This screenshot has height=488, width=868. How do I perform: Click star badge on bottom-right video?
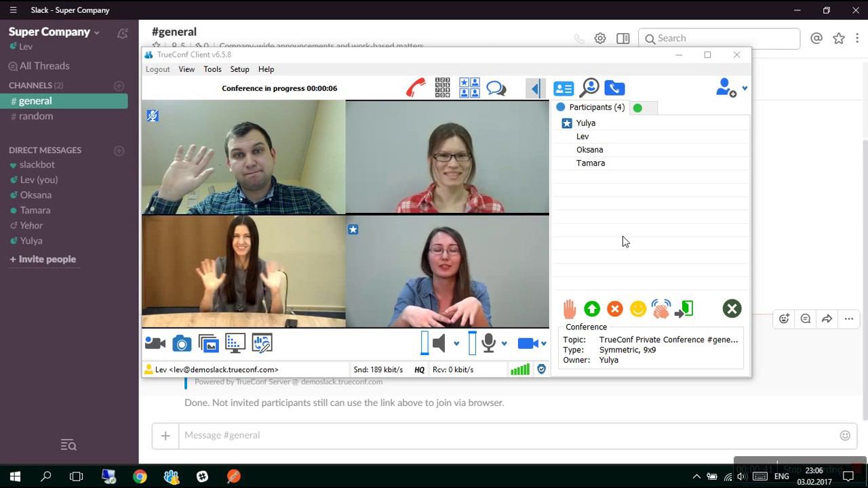click(353, 230)
